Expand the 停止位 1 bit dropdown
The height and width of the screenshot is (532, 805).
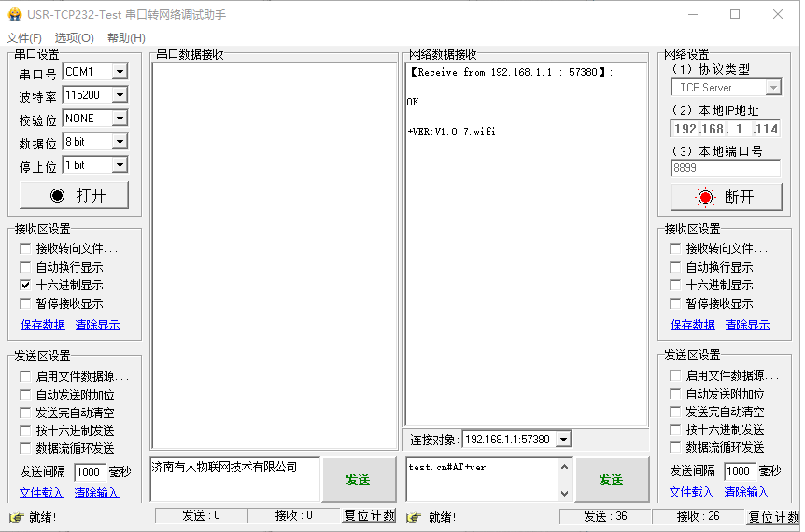(120, 165)
